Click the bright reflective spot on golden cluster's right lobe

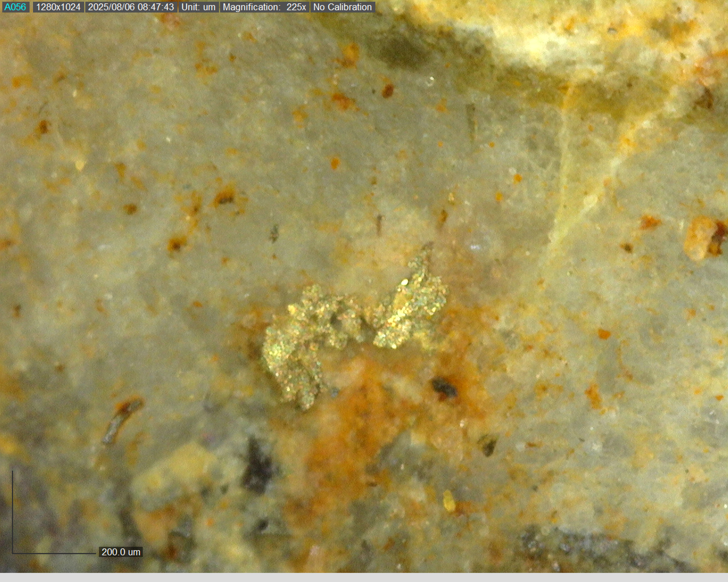tap(404, 282)
